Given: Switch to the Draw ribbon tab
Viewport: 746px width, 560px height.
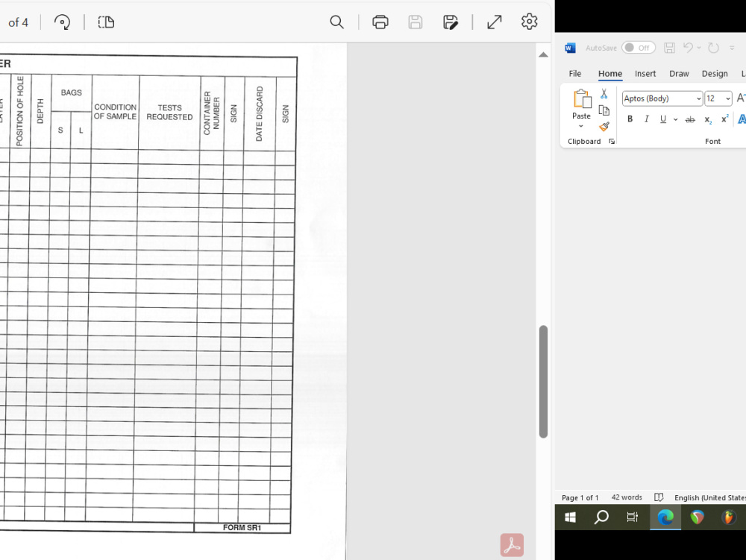Looking at the screenshot, I should point(679,74).
